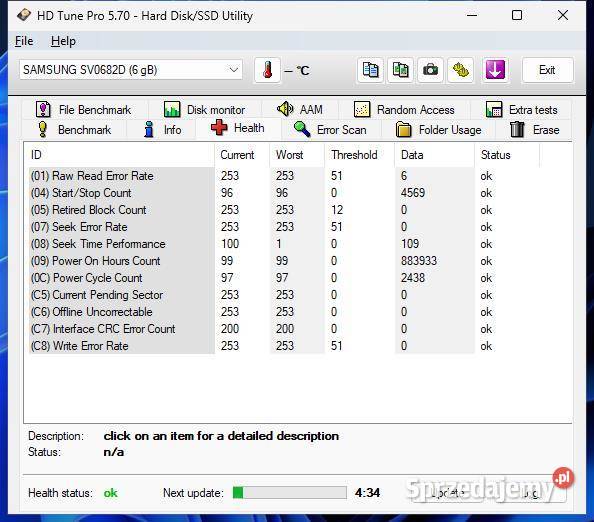
Task: Click the Health red cross icon
Action: (219, 128)
